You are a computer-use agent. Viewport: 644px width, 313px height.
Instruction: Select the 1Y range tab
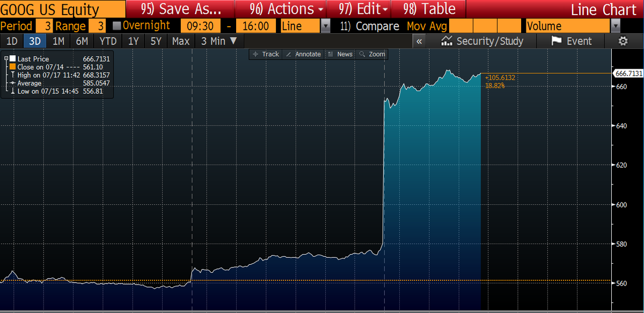(x=134, y=41)
